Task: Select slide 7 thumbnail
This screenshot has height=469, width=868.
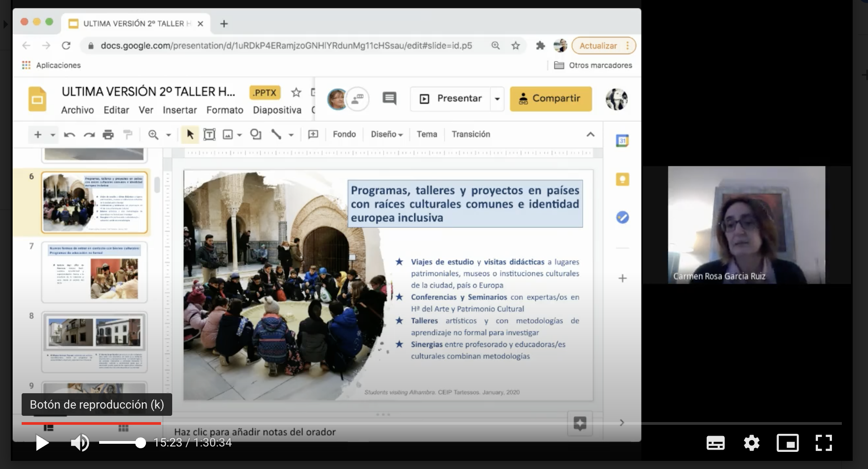Action: [94, 272]
